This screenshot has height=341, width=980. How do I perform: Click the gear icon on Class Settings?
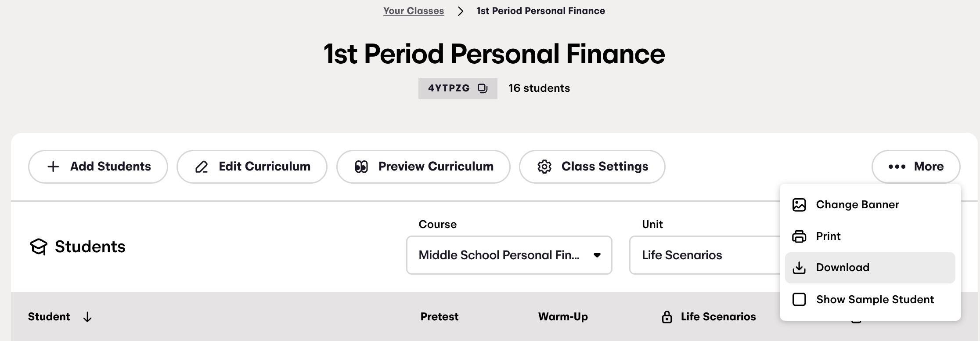coord(544,167)
